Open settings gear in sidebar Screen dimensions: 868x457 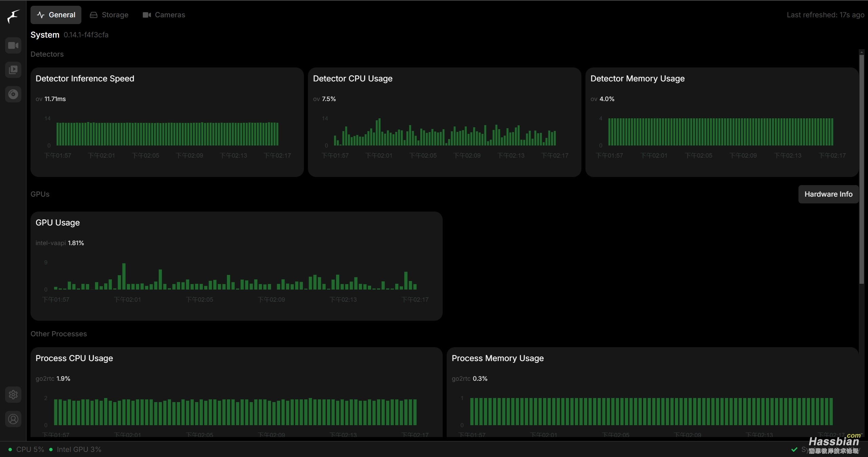(13, 395)
